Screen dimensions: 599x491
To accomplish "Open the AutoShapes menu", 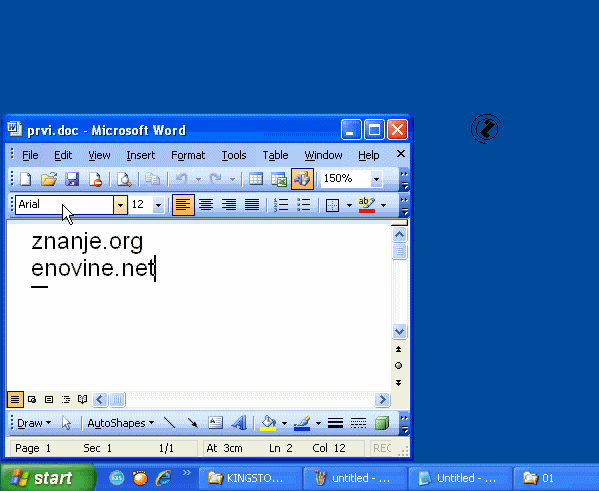I will [x=121, y=423].
